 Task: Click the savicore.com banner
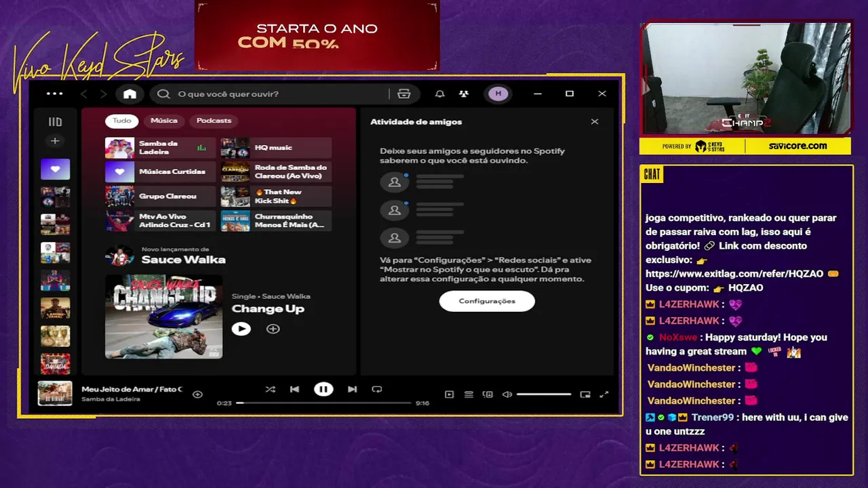pyautogui.click(x=797, y=146)
